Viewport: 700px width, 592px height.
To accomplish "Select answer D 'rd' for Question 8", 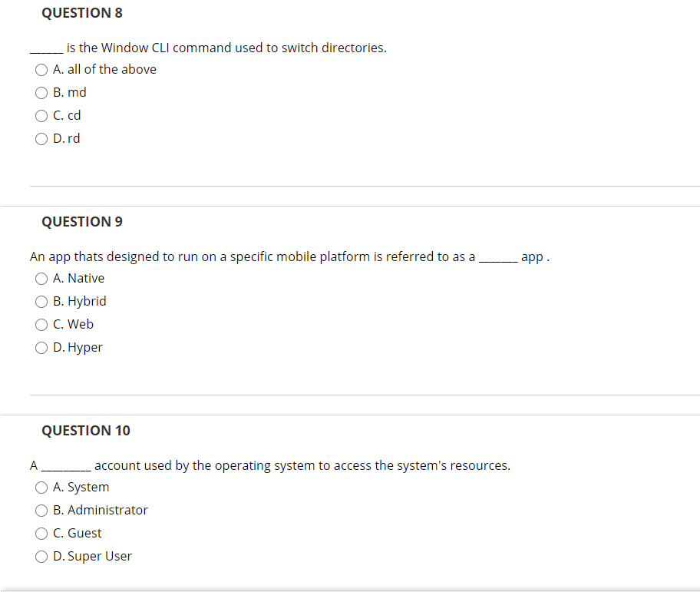I will 41,138.
